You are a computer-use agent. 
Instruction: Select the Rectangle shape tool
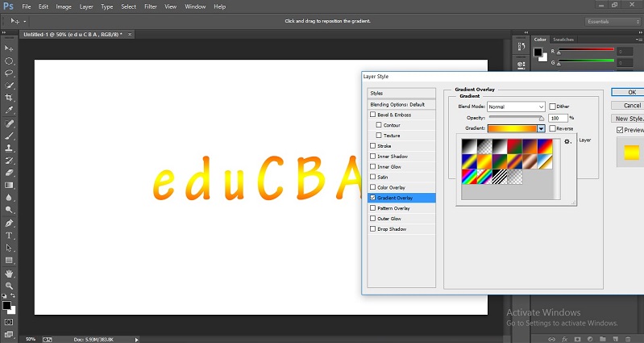click(x=9, y=261)
